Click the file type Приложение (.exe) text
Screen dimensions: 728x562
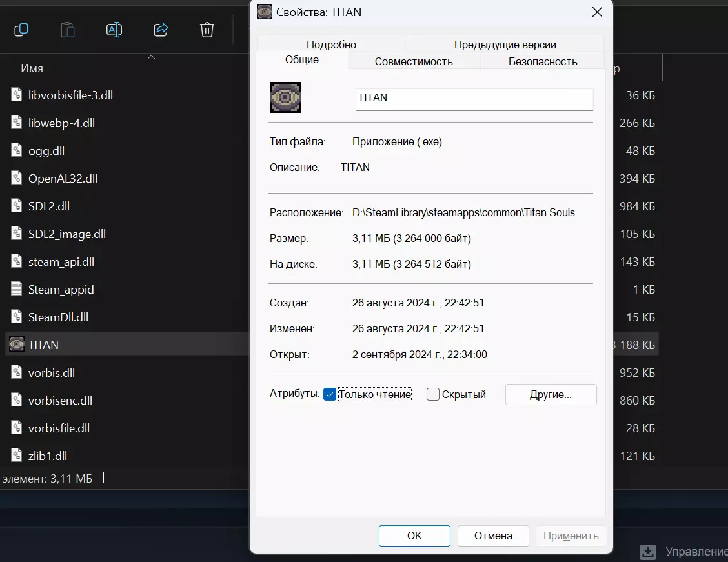pos(397,141)
